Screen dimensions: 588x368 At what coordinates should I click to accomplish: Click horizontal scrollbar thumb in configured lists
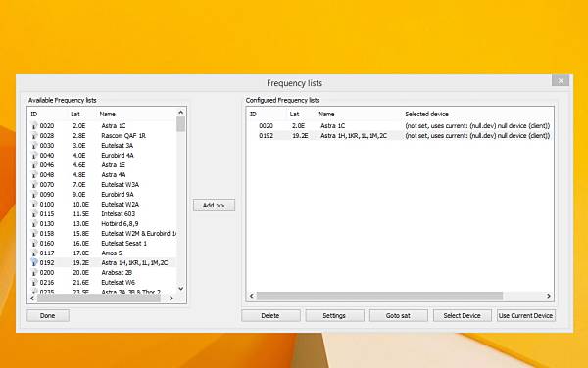(x=379, y=296)
